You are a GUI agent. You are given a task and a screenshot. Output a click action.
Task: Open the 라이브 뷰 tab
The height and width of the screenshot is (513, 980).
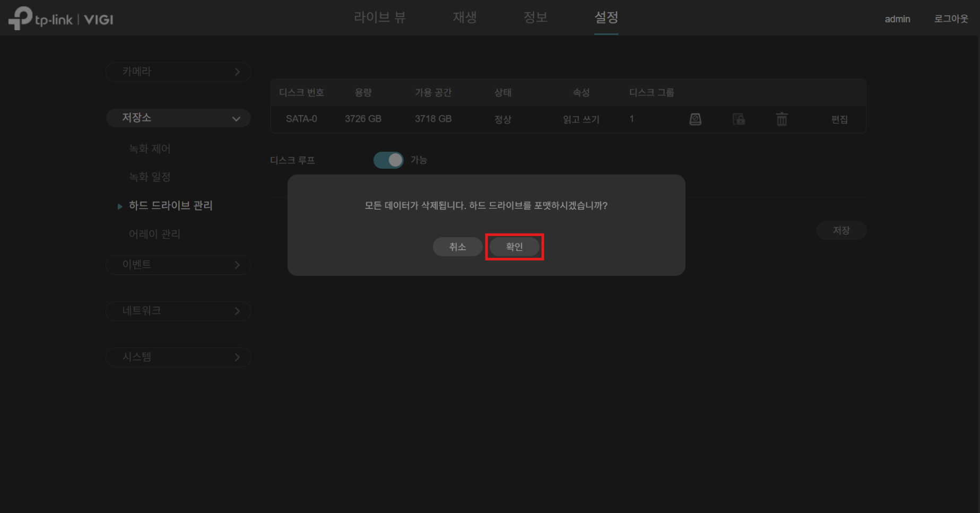pyautogui.click(x=380, y=18)
